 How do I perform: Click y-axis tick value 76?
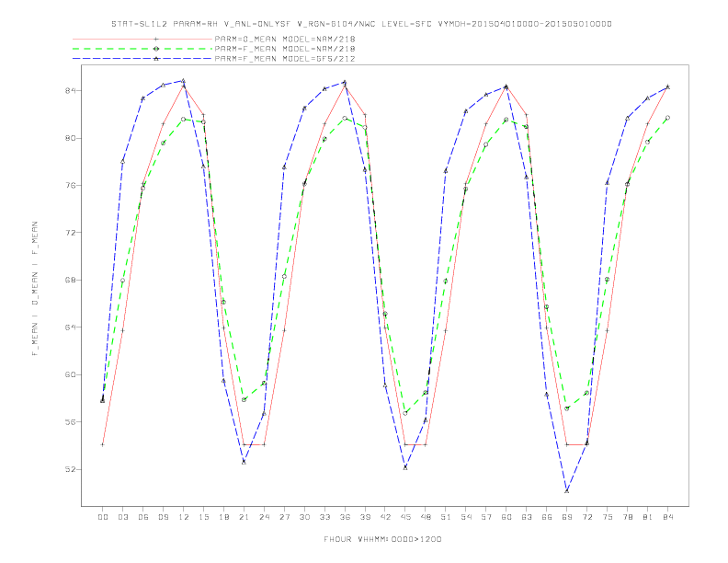point(71,185)
